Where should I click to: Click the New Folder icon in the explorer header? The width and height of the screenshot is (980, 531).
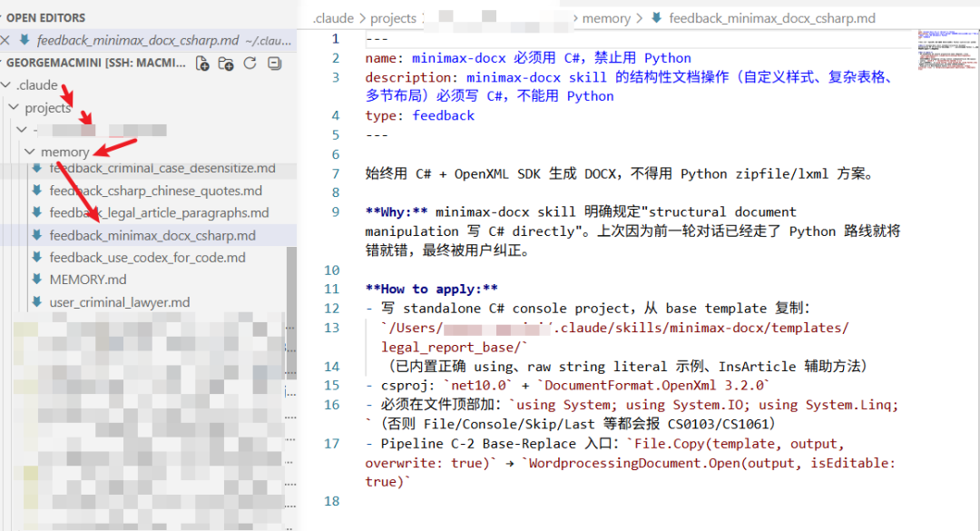[226, 64]
